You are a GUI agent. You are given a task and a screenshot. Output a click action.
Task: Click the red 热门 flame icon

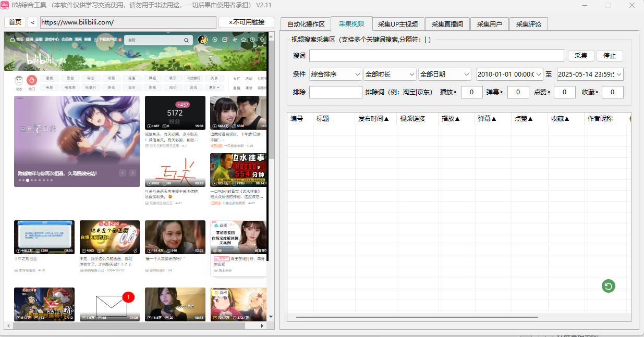[32, 80]
